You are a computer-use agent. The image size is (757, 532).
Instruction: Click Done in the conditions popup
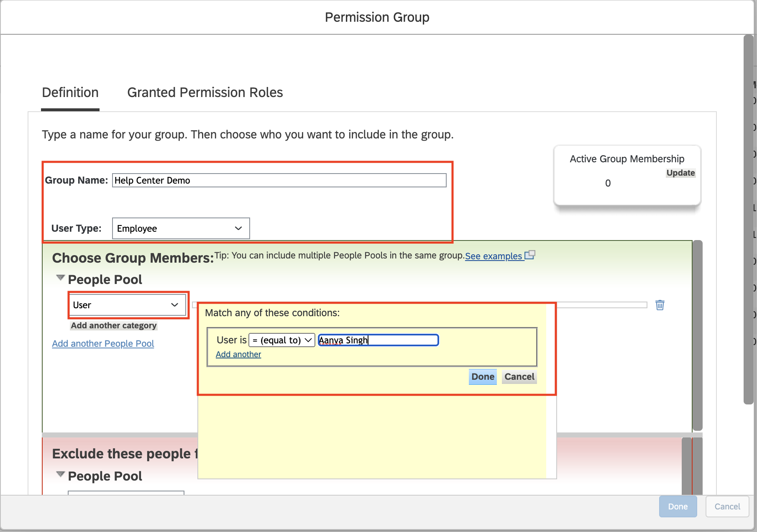[483, 376]
